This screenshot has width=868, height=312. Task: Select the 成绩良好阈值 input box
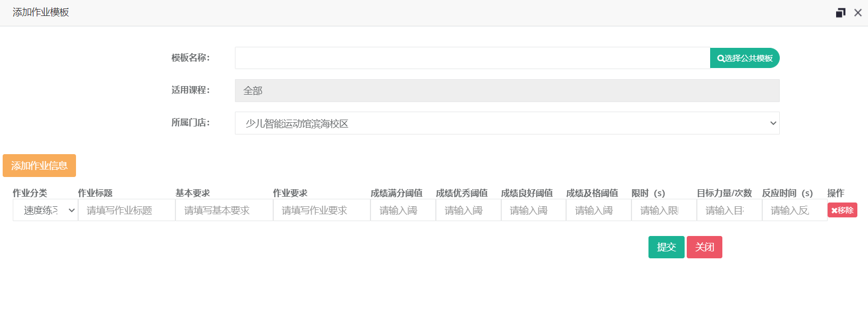pyautogui.click(x=533, y=210)
